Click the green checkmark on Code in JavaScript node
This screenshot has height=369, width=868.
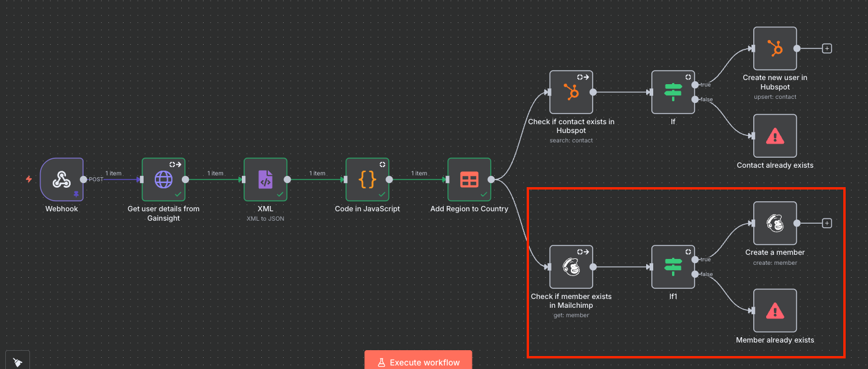pyautogui.click(x=382, y=194)
